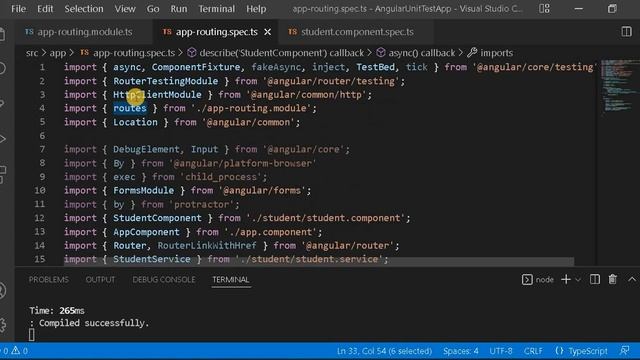This screenshot has height=360, width=640.
Task: Open the Search view in activity bar
Action: (x=2, y=68)
